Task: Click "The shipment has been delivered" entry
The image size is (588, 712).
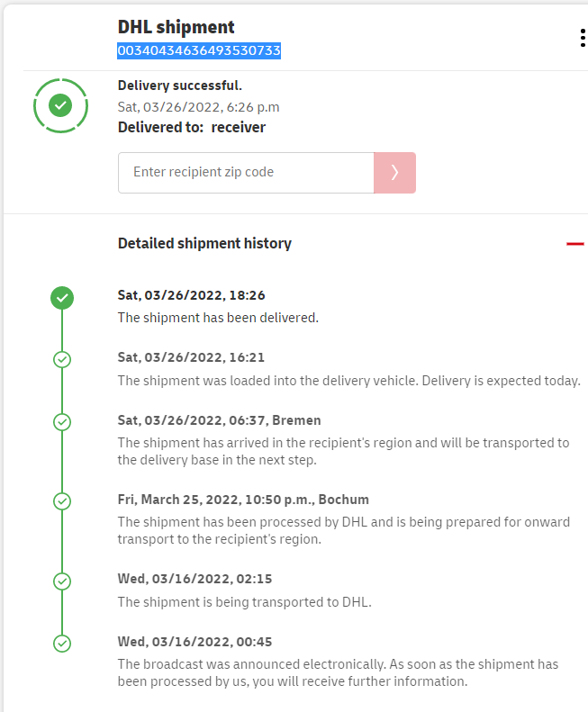Action: [x=218, y=318]
